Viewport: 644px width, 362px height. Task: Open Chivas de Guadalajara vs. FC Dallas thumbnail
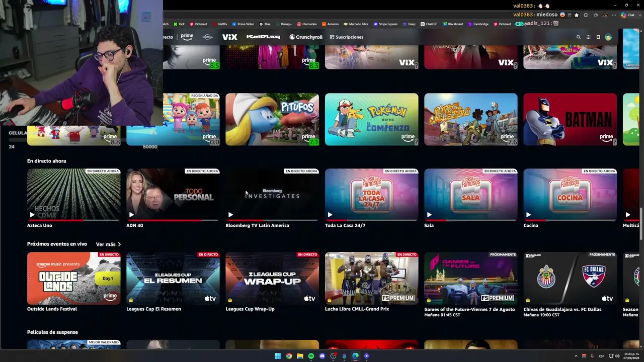[570, 279]
